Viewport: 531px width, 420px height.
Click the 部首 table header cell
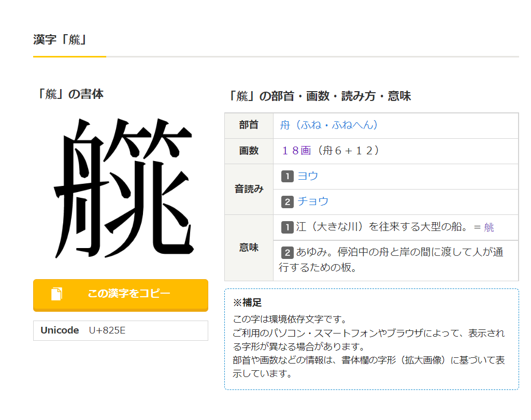pos(249,125)
